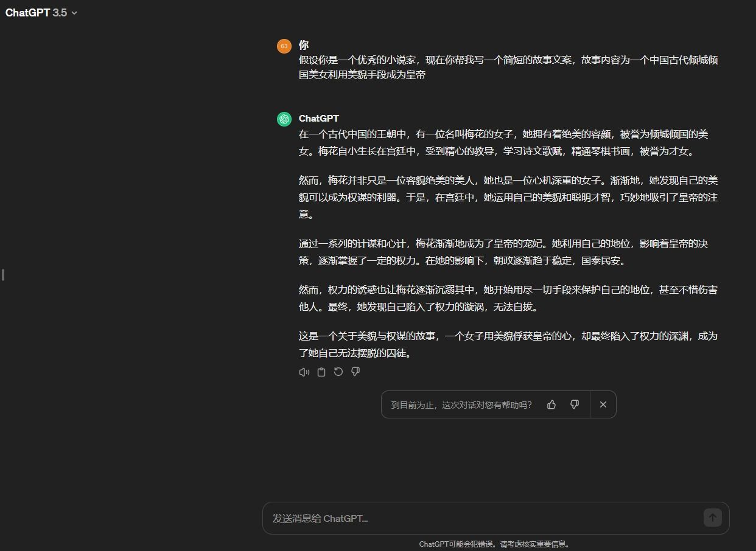Screen dimensions: 756x551
Task: Click the send message arrow button
Action: point(713,518)
